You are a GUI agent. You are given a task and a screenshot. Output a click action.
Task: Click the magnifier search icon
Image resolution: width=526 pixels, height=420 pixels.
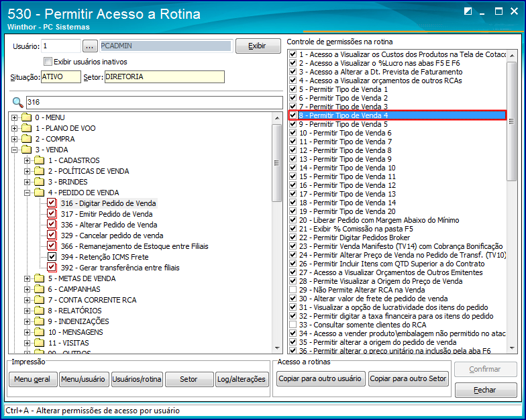click(x=17, y=102)
